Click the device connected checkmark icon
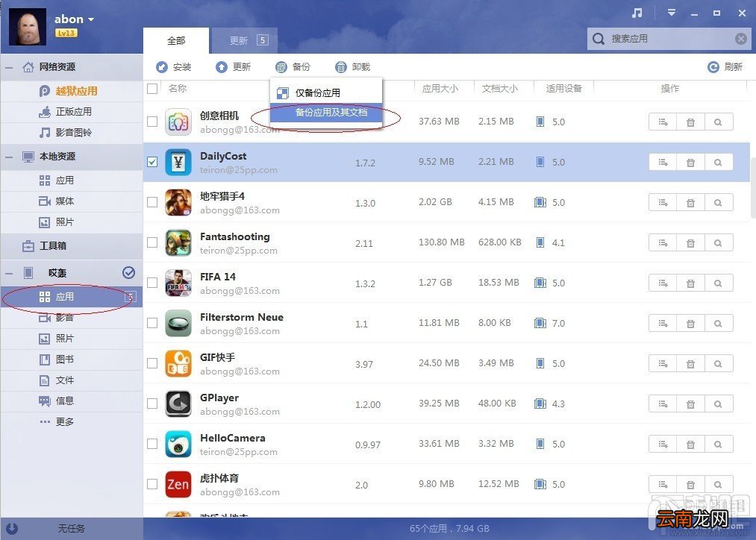 (x=128, y=273)
